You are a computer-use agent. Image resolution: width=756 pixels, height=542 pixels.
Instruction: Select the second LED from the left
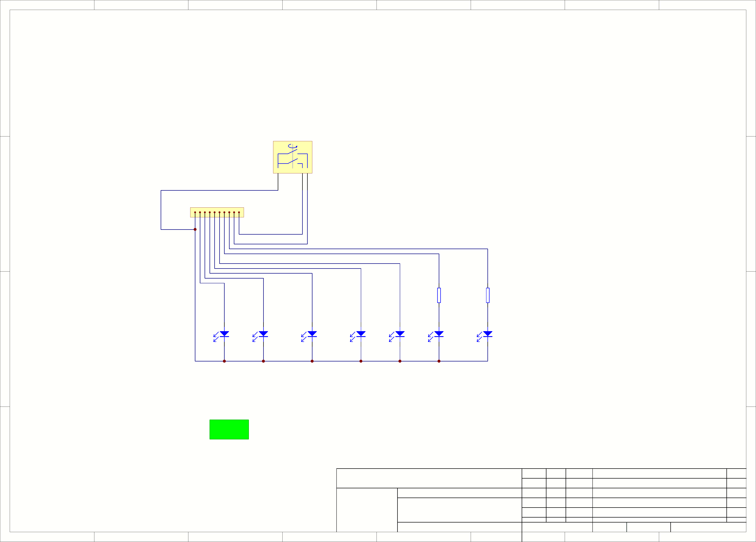coord(263,334)
